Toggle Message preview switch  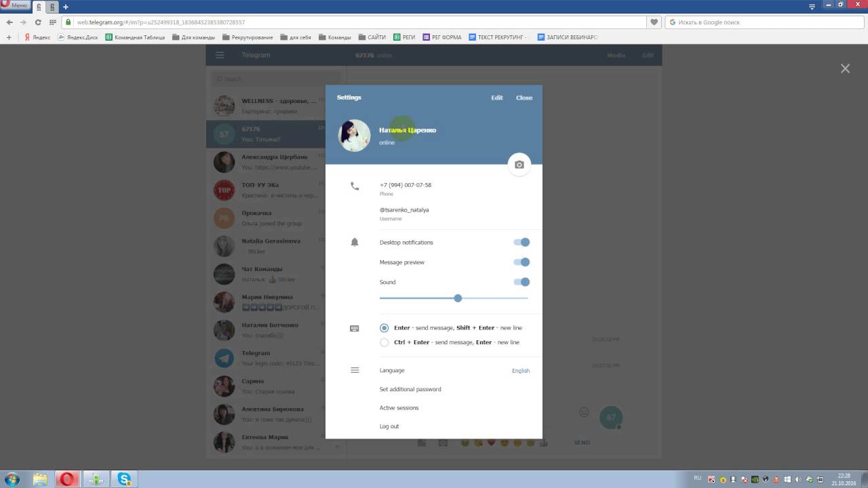[521, 262]
